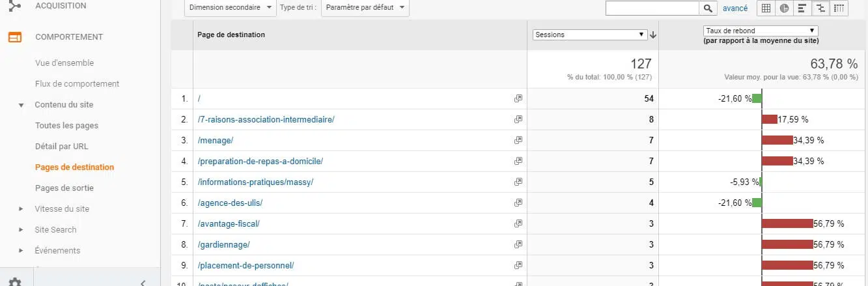Open the /avantage-fiscal/ landing page link

(229, 223)
